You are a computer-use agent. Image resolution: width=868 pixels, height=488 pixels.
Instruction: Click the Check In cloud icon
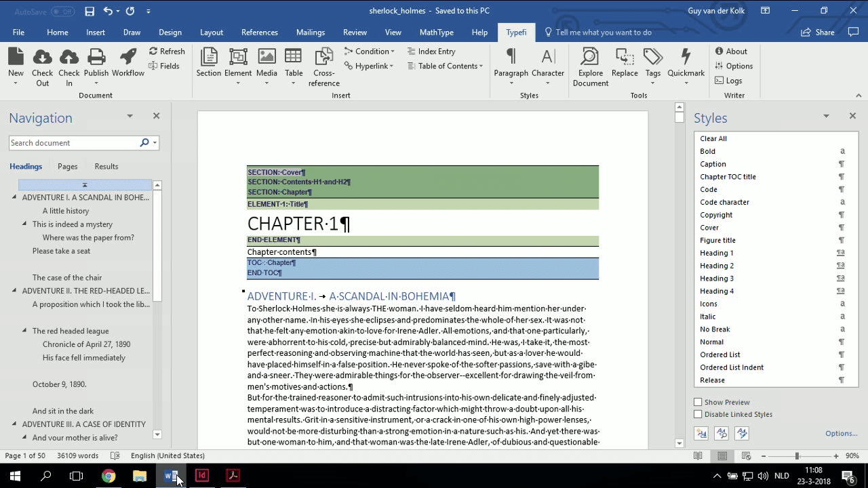68,57
